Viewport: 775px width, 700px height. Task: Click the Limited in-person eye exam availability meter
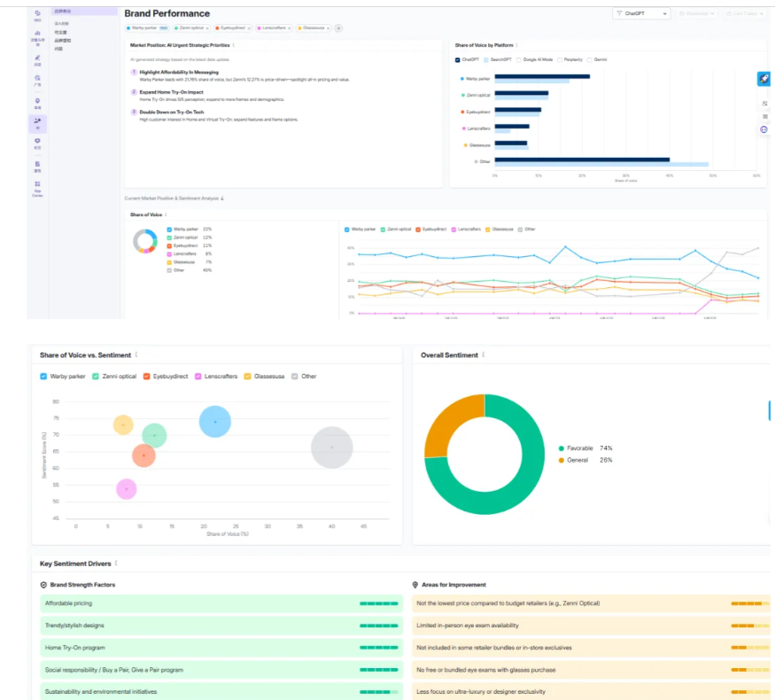[x=750, y=626]
